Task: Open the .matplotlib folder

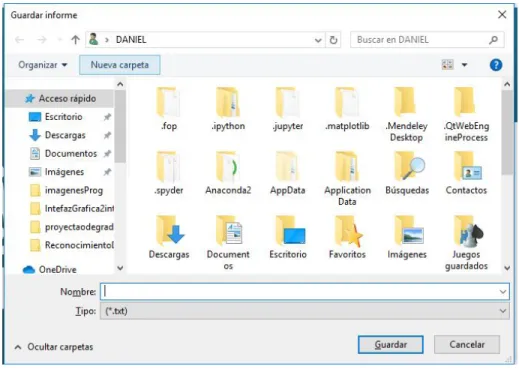Action: click(x=347, y=108)
